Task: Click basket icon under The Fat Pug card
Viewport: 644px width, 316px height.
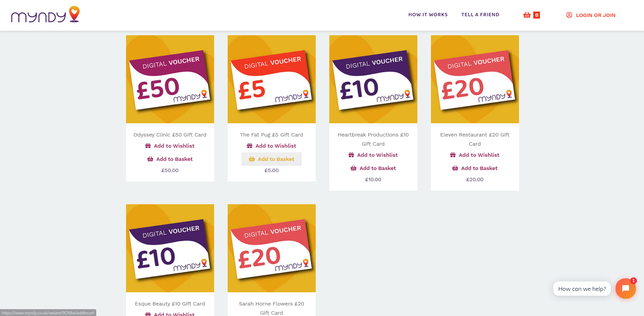Action: coord(252,159)
